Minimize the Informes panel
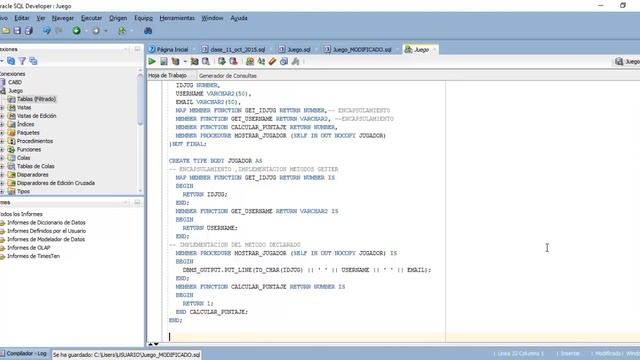The width and height of the screenshot is (640, 360). (x=138, y=202)
